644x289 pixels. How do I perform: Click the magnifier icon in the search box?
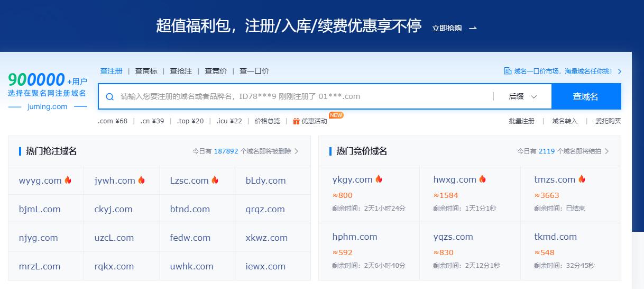point(110,97)
